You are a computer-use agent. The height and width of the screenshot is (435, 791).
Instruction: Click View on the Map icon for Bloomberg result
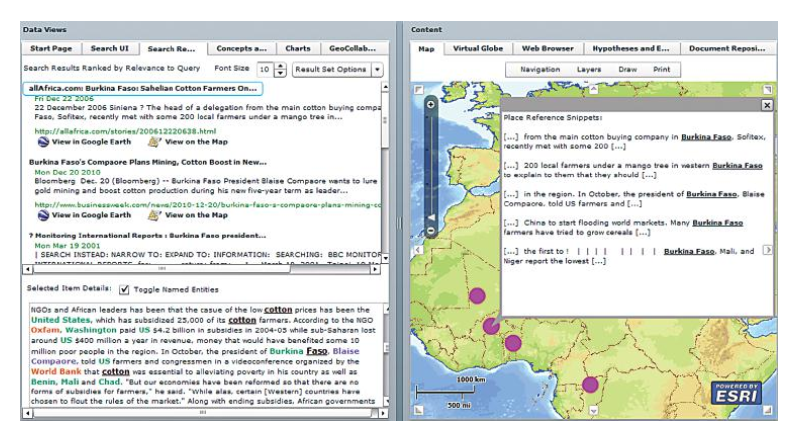154,215
